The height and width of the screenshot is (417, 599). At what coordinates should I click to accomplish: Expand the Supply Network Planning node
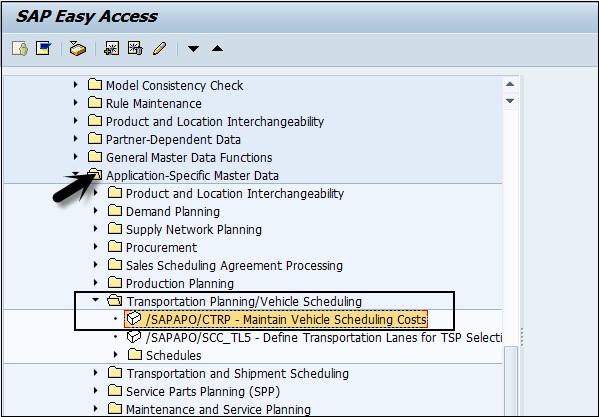pyautogui.click(x=96, y=228)
